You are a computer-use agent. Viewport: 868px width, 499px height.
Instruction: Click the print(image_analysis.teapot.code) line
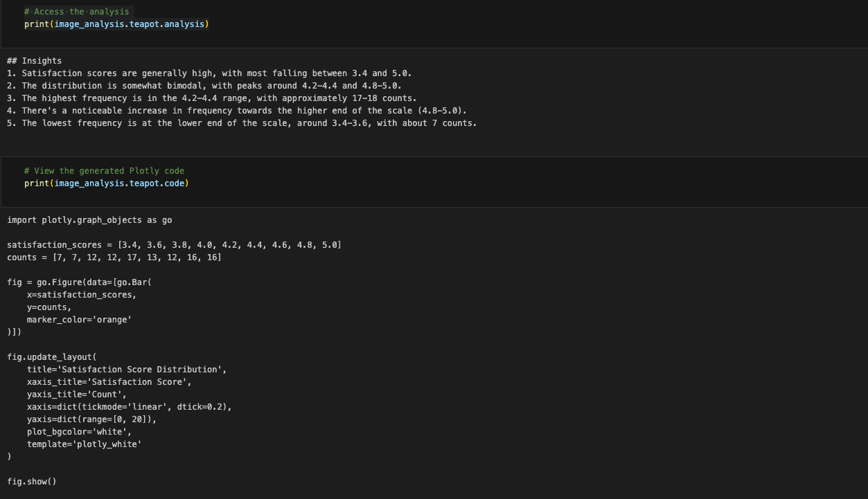(106, 183)
